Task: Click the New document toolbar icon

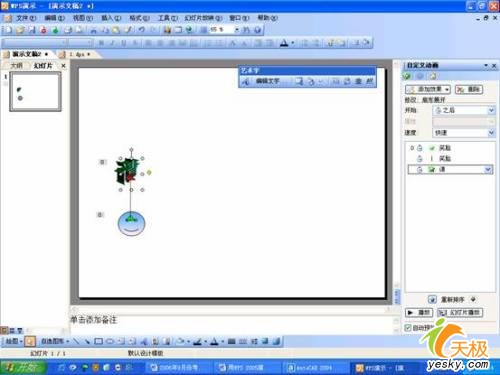Action: 8,30
